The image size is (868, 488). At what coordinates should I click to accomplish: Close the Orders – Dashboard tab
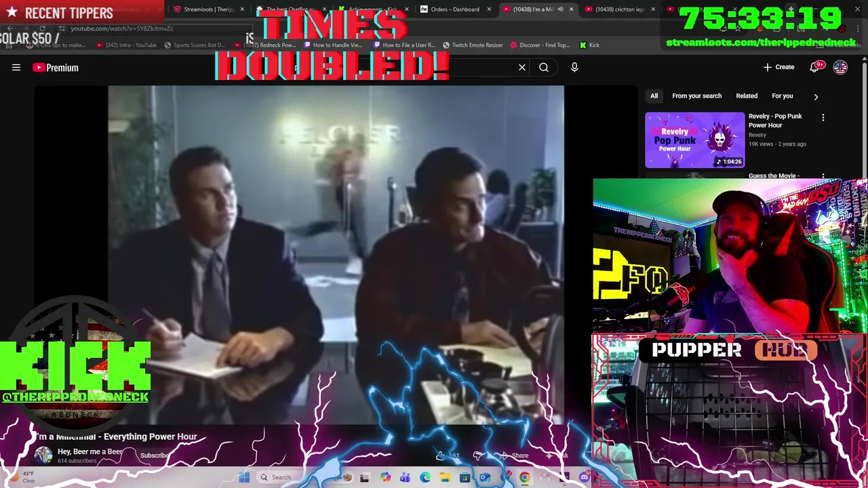tap(489, 9)
